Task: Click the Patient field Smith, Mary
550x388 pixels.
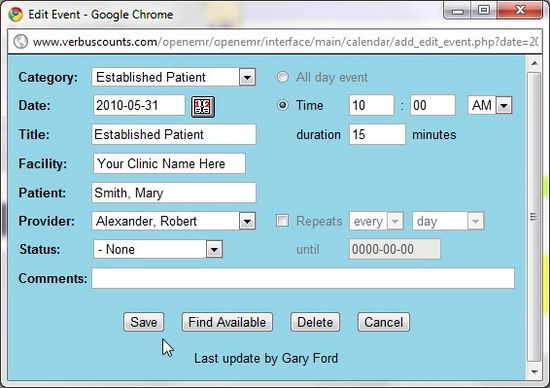Action: pyautogui.click(x=174, y=193)
